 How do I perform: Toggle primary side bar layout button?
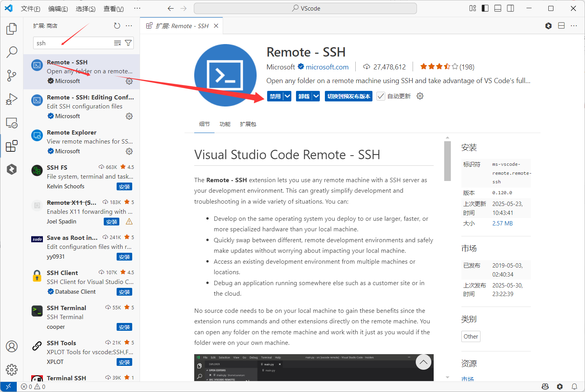(x=485, y=8)
